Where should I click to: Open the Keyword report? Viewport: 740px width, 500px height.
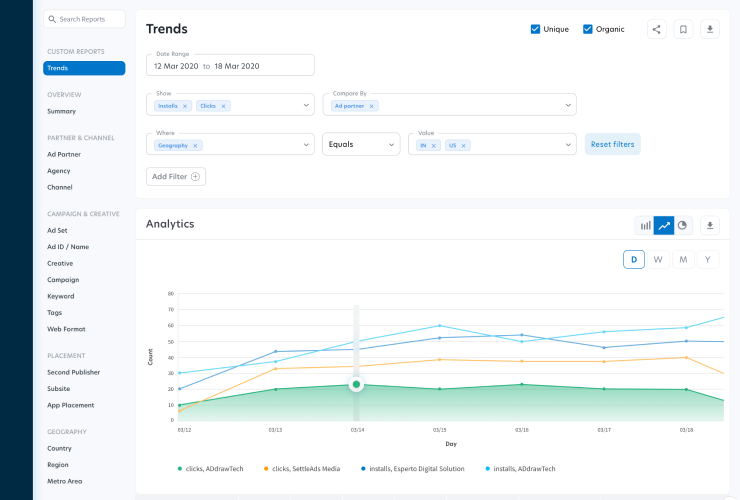pos(61,297)
